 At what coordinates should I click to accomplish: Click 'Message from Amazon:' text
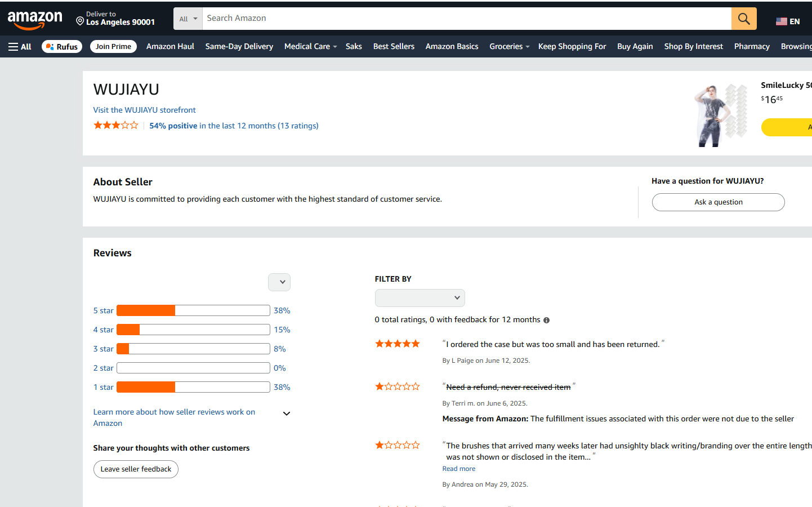point(485,419)
